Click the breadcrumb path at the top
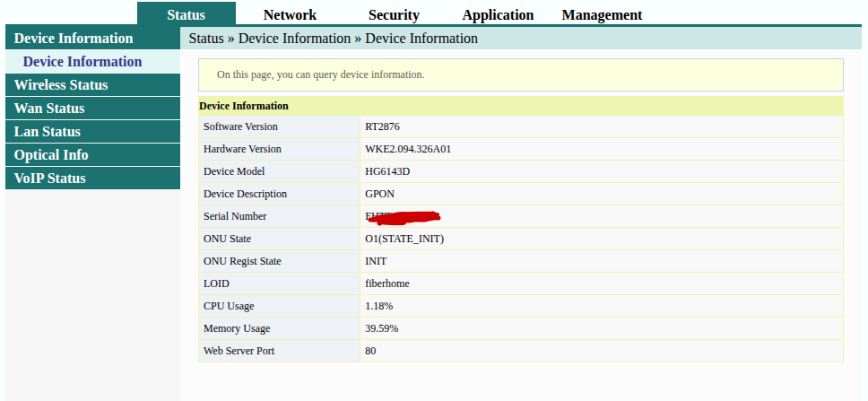 coord(333,39)
